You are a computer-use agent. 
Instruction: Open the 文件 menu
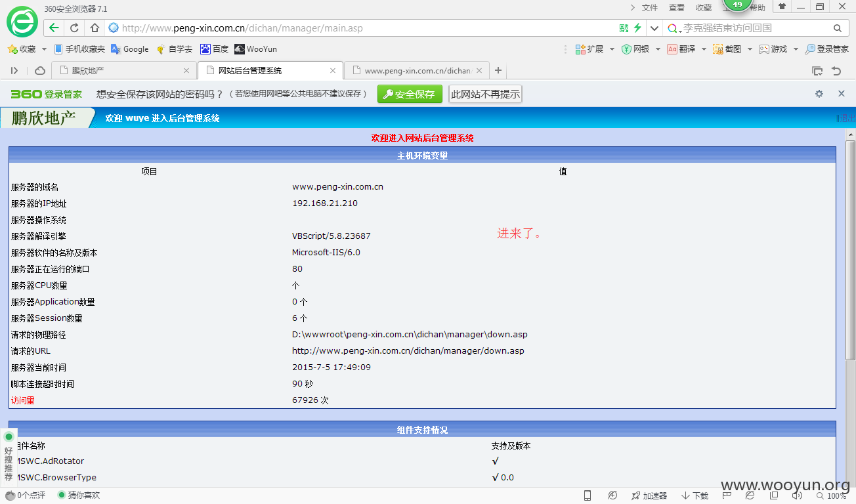(650, 8)
